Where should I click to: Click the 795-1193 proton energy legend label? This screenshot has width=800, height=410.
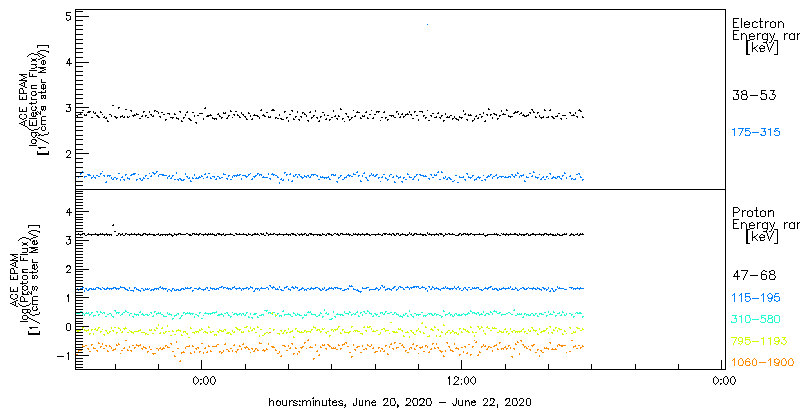(x=759, y=341)
